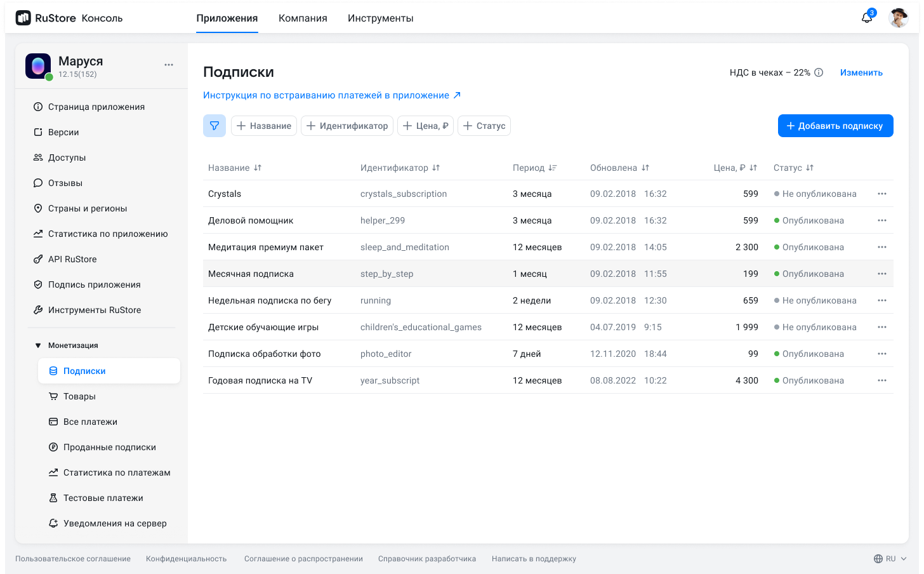Viewport: 924px width, 574px height.
Task: Open Статистика по платежам
Action: pyautogui.click(x=109, y=472)
